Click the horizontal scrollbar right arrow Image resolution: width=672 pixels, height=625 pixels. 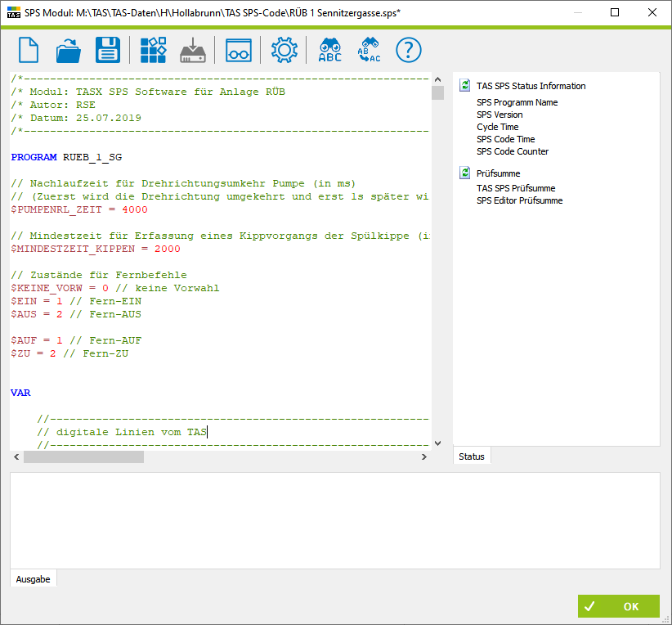pyautogui.click(x=424, y=456)
